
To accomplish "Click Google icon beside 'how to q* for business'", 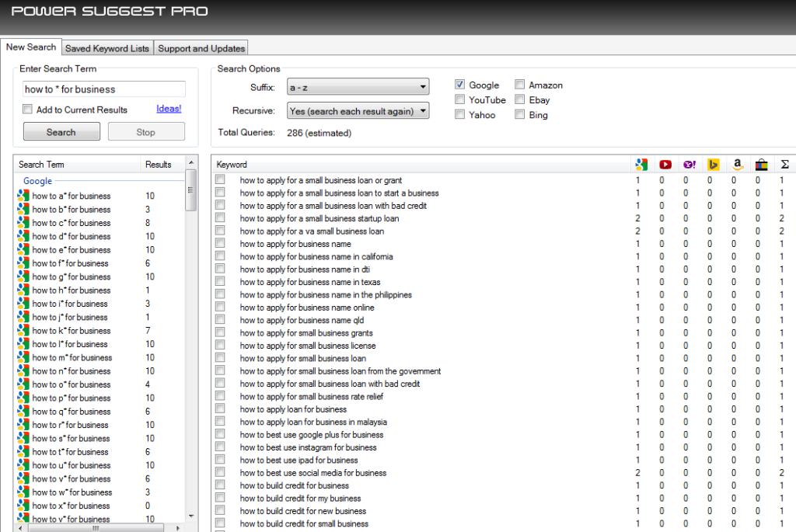I will click(23, 412).
